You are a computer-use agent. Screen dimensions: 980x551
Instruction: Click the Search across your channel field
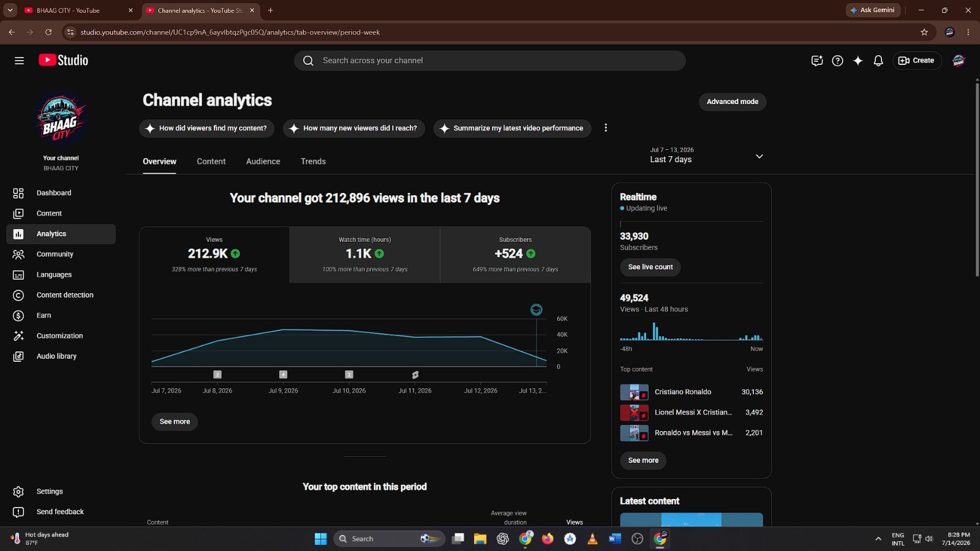coord(489,61)
